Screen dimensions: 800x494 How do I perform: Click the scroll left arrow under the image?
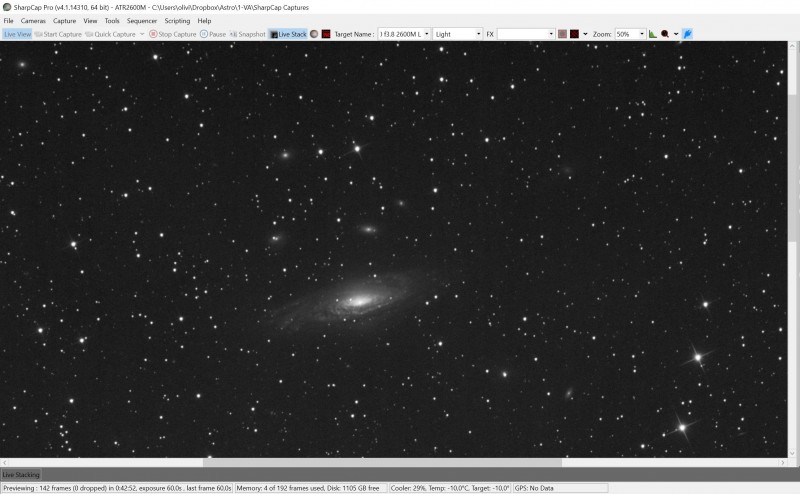tap(5, 462)
